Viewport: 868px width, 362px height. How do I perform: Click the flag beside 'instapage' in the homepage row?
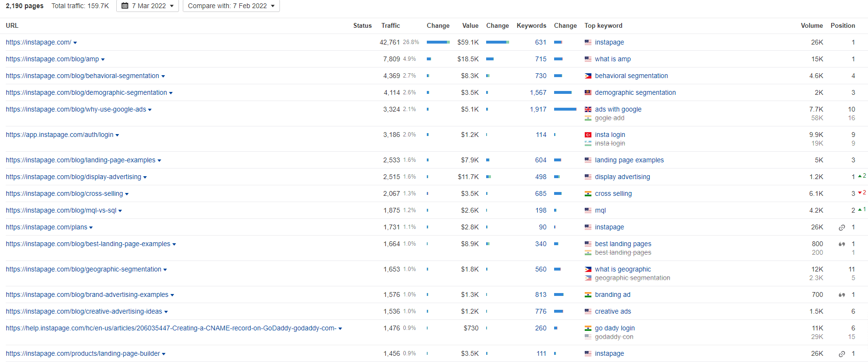pyautogui.click(x=588, y=42)
